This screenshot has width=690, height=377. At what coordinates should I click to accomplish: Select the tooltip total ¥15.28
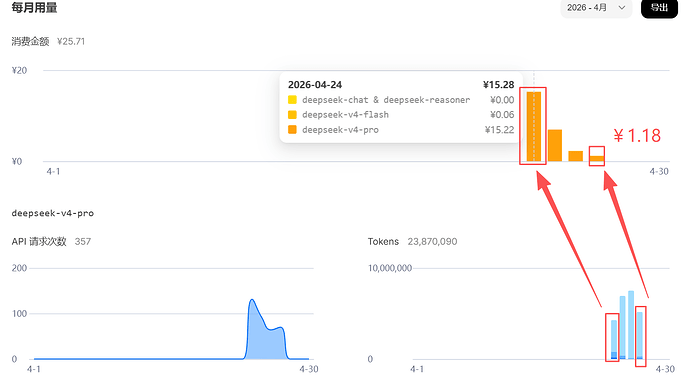pos(498,84)
